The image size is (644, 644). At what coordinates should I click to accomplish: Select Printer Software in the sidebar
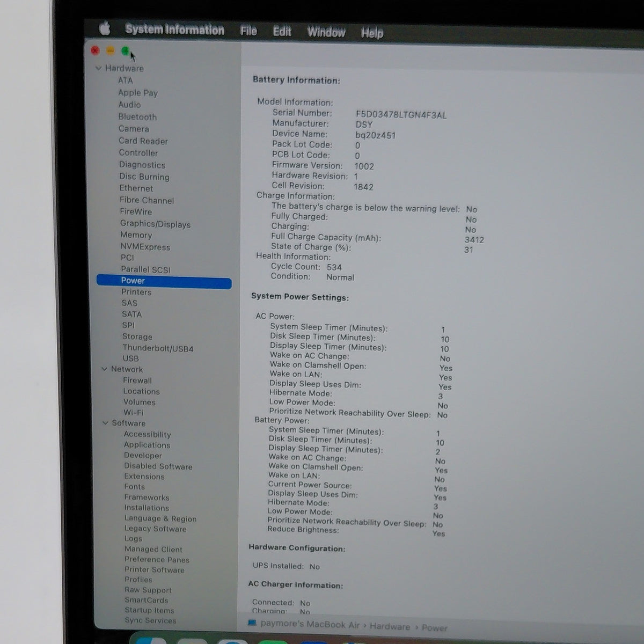click(x=155, y=569)
